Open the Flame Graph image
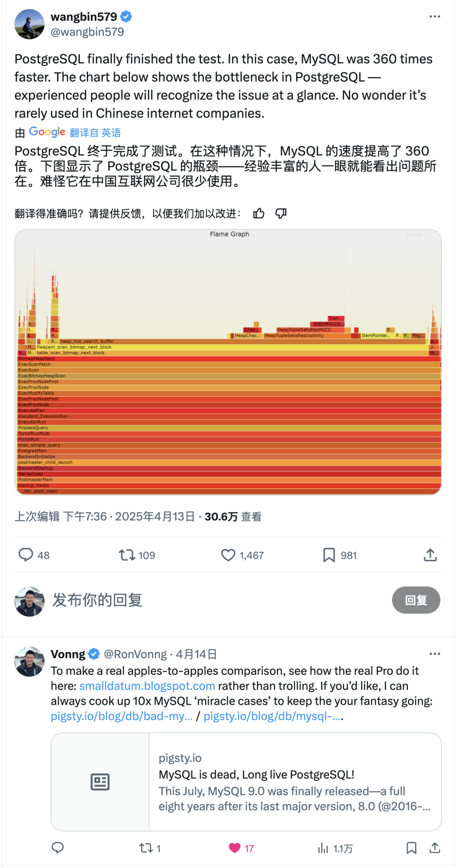The image size is (457, 868). point(228,362)
